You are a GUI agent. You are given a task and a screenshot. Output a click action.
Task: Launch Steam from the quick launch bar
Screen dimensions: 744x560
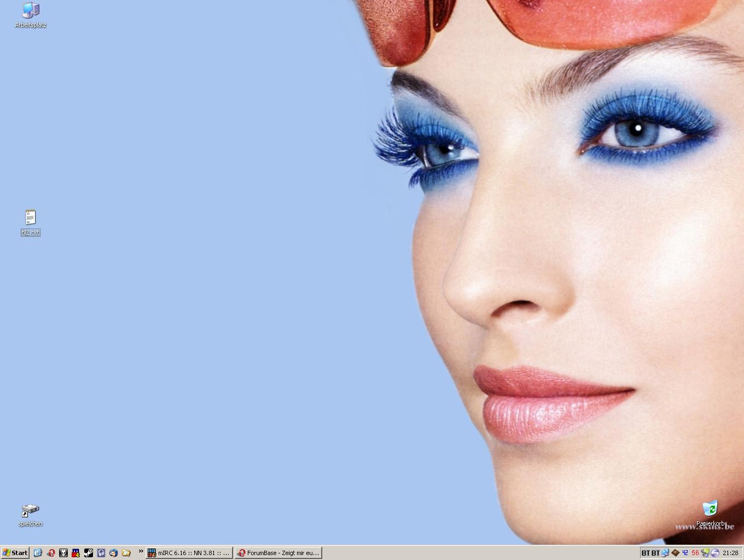click(x=89, y=553)
